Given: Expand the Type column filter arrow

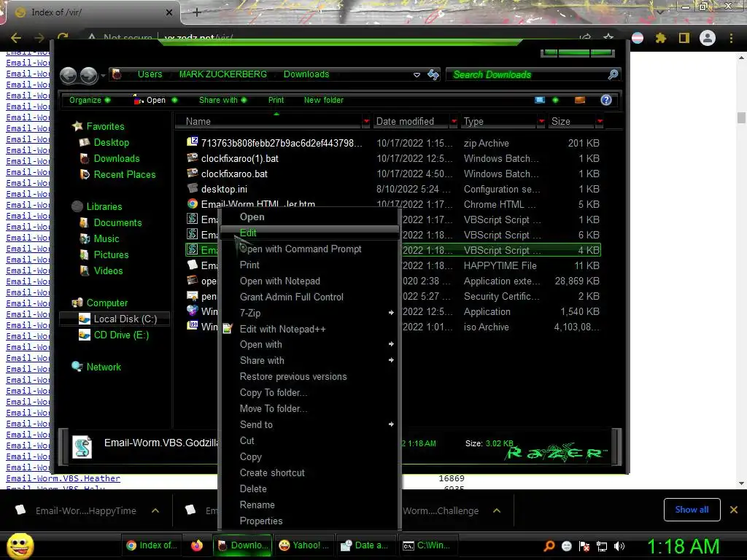Looking at the screenshot, I should click(x=541, y=122).
